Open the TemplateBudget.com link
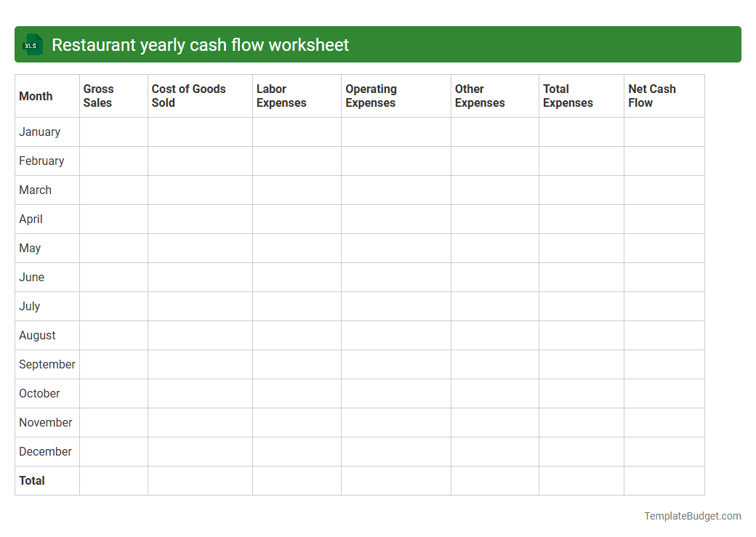The height and width of the screenshot is (537, 756). click(692, 516)
